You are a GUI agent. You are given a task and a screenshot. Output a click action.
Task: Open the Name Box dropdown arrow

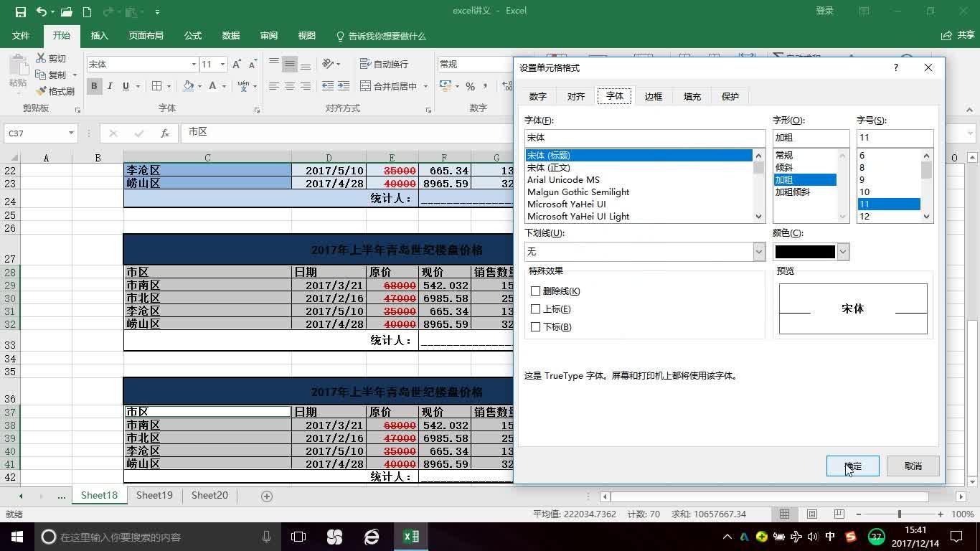click(x=71, y=133)
